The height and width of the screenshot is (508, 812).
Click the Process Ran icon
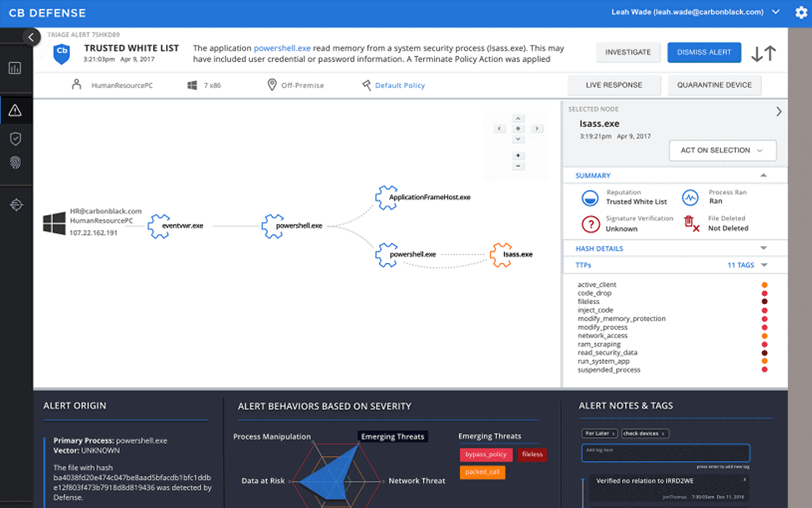pyautogui.click(x=690, y=198)
